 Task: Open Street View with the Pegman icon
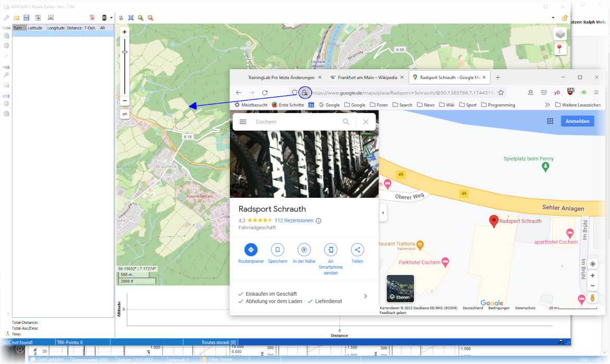click(x=592, y=298)
